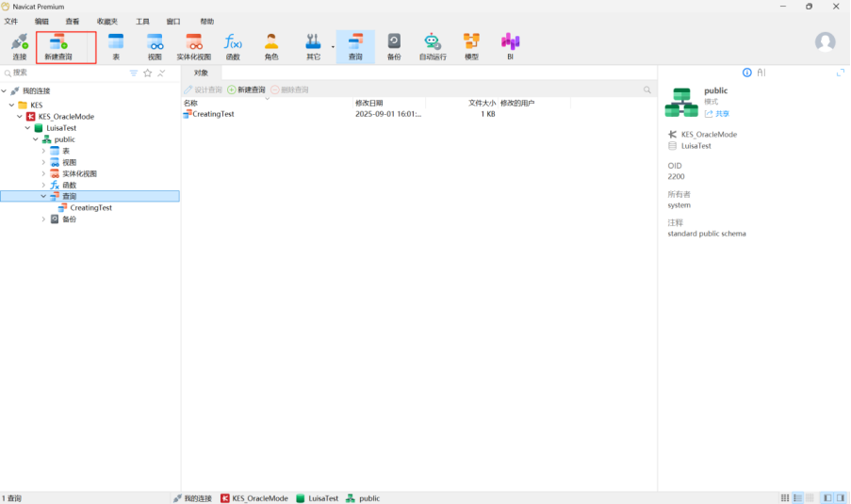Toggle the left navigation pane visibility button
851x504 pixels.
click(827, 497)
